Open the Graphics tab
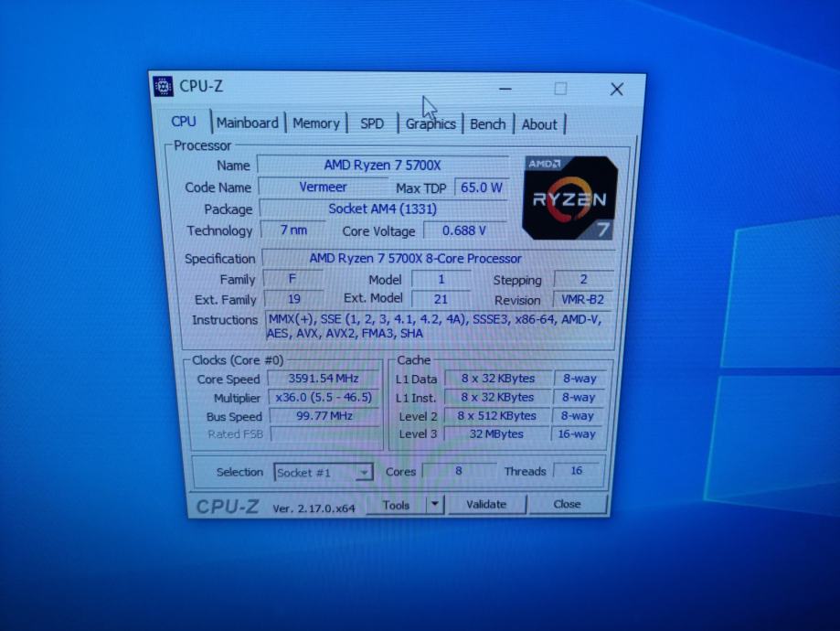Screen dimensions: 840x631 (431, 124)
